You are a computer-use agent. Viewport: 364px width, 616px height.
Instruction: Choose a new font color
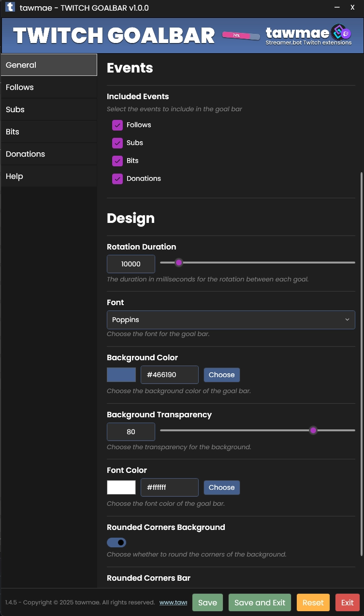pyautogui.click(x=222, y=487)
